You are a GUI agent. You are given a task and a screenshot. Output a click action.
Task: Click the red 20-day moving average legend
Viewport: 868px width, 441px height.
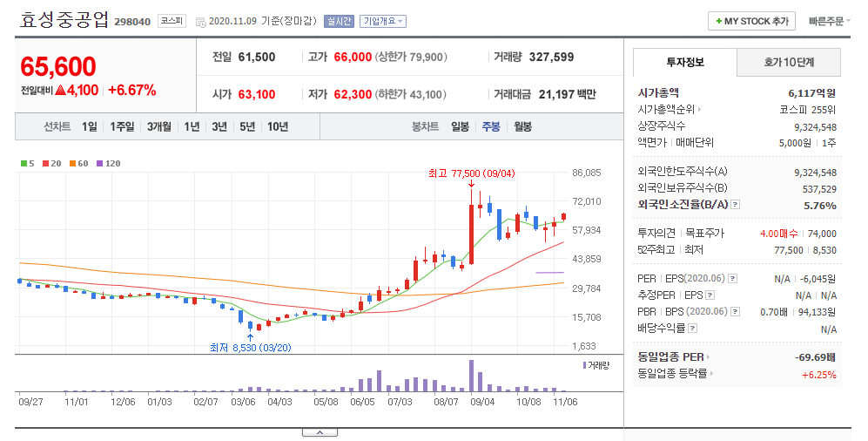[x=51, y=164]
